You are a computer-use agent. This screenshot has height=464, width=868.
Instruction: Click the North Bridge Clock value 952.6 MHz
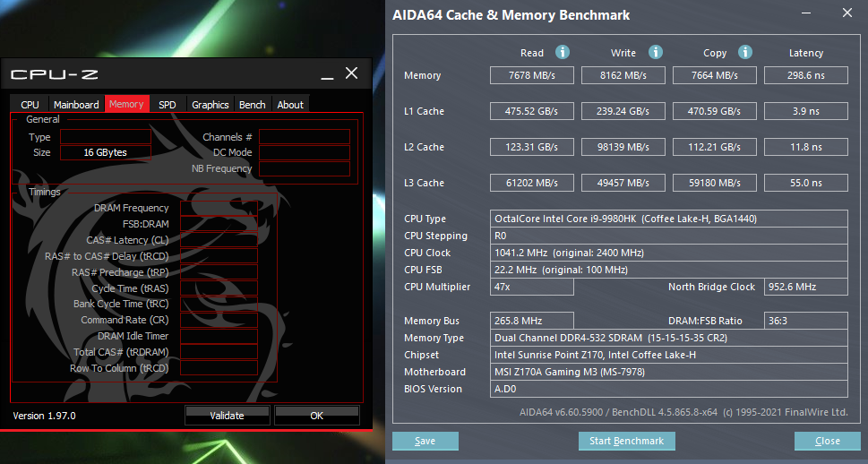click(x=806, y=287)
